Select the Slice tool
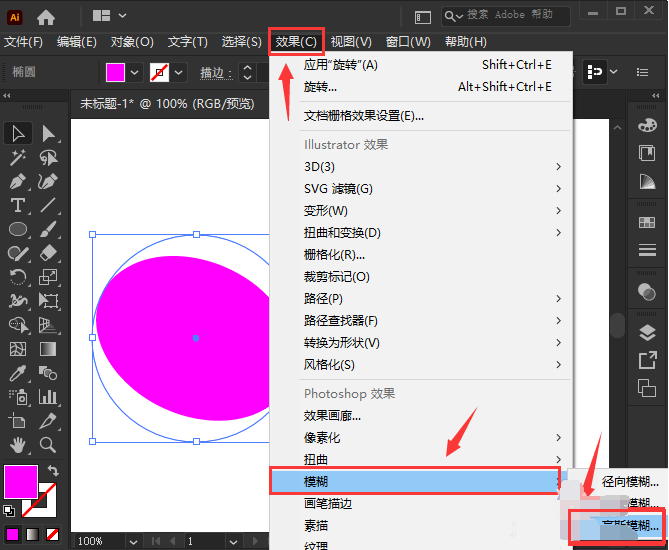The image size is (669, 550). tap(48, 421)
